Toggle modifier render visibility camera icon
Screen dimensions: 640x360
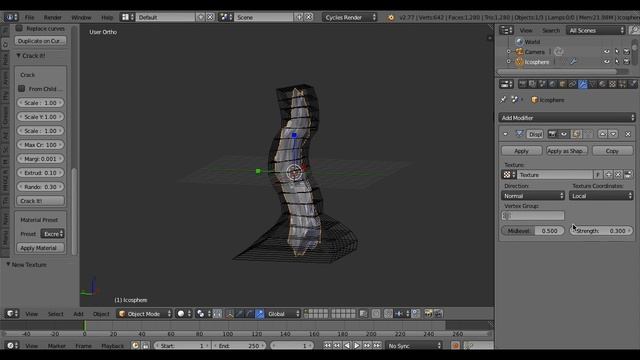pyautogui.click(x=553, y=134)
